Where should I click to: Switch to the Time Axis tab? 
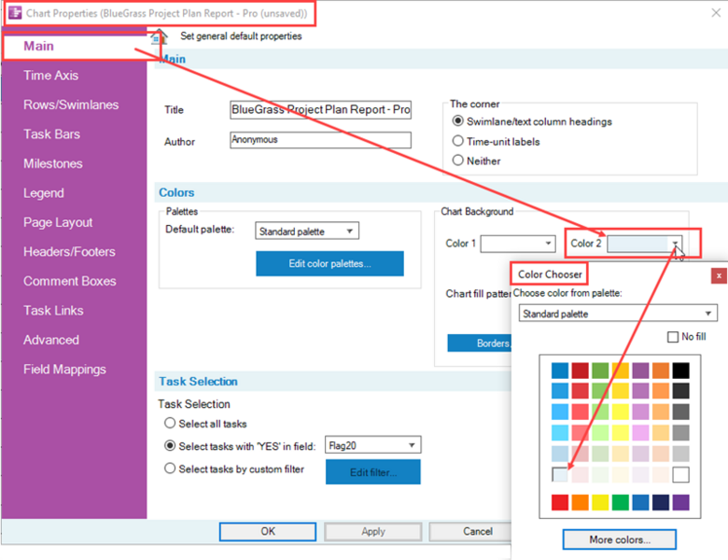tap(51, 76)
